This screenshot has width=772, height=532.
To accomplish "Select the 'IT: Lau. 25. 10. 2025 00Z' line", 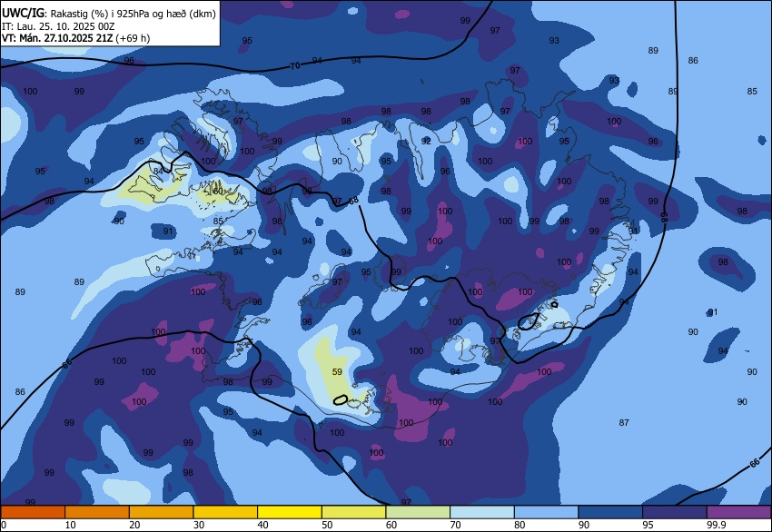I will (x=58, y=26).
